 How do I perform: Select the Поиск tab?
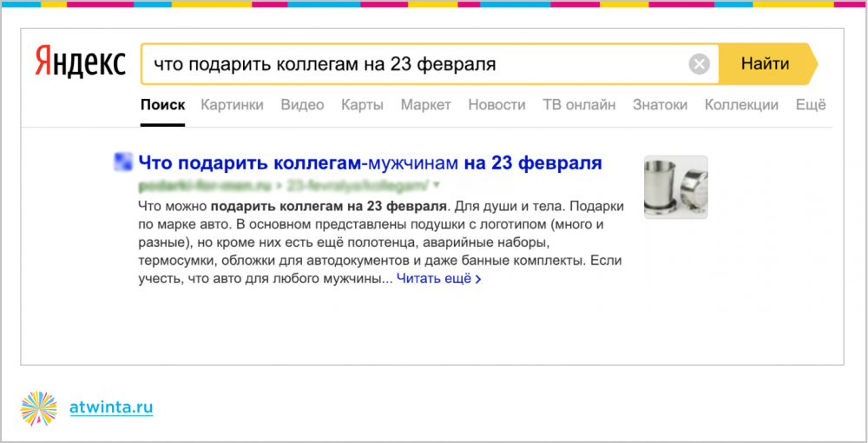tap(163, 104)
